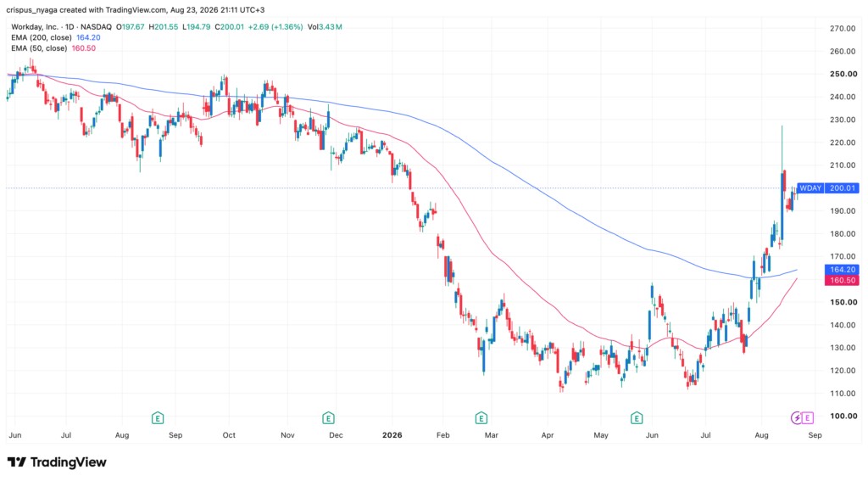868x481 pixels.
Task: Click the 240.00 price axis label
Action: click(843, 97)
